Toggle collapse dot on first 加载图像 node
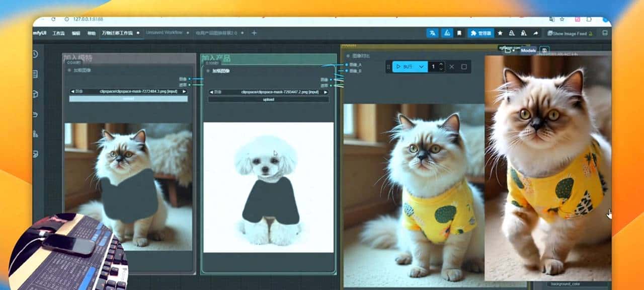644x290 pixels. pos(69,70)
